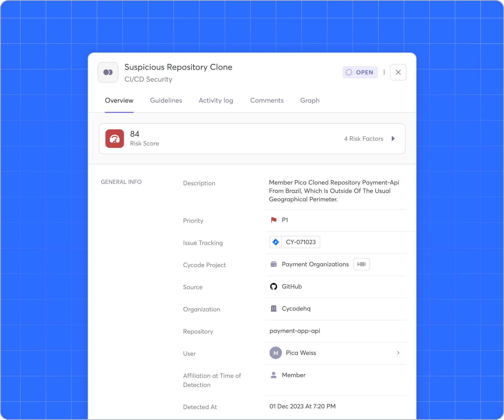Image resolution: width=504 pixels, height=420 pixels.
Task: Switch to the Activity log tab
Action: pyautogui.click(x=216, y=100)
